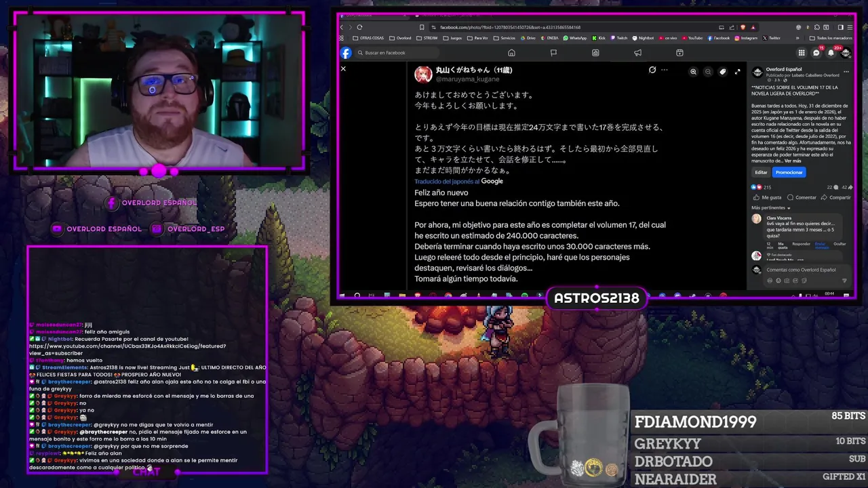The width and height of the screenshot is (868, 488).
Task: Click the Editar post button
Action: (x=761, y=172)
